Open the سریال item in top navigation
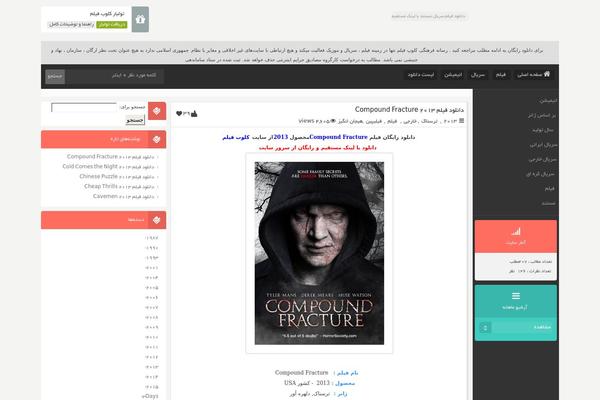 point(478,75)
